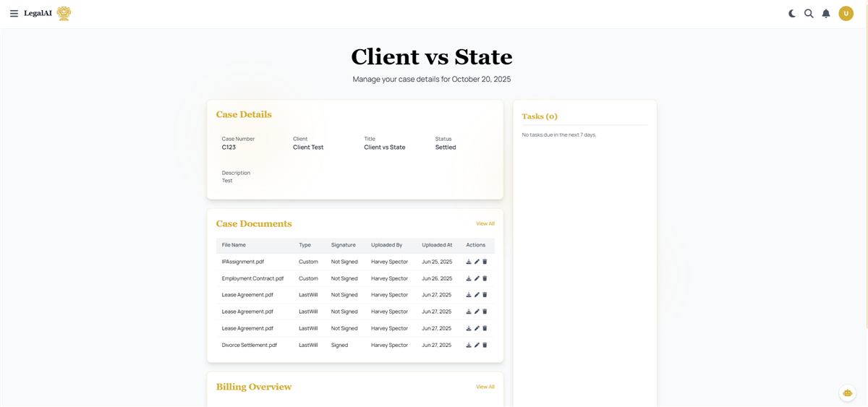Delete Divorce Settlement.pdf
Image resolution: width=868 pixels, height=407 pixels.
[x=485, y=345]
